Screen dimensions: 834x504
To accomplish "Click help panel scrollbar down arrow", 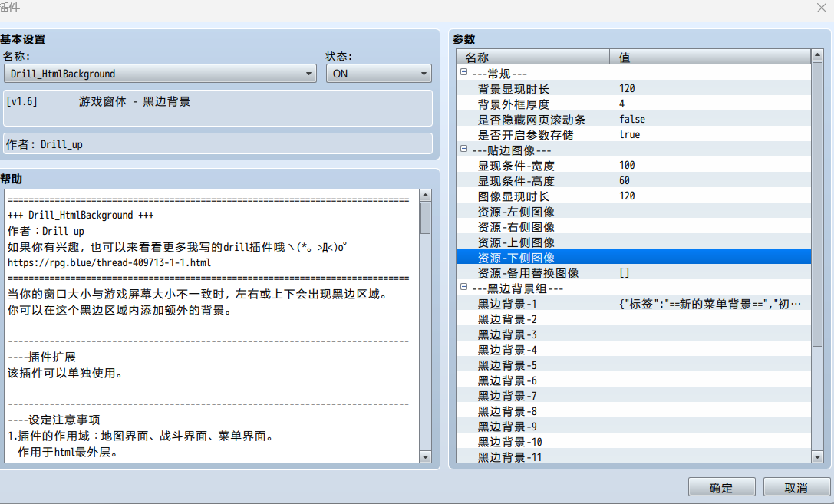I will pyautogui.click(x=425, y=456).
